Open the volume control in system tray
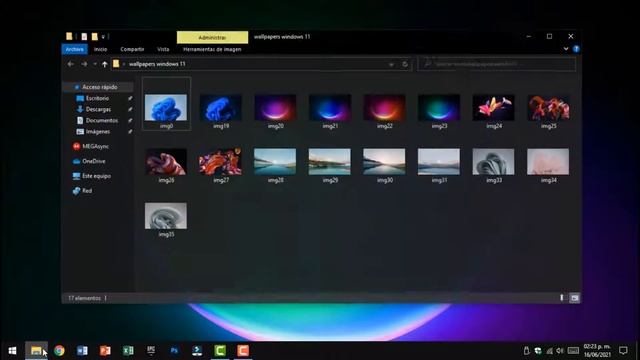The width and height of the screenshot is (640, 360). point(560,351)
